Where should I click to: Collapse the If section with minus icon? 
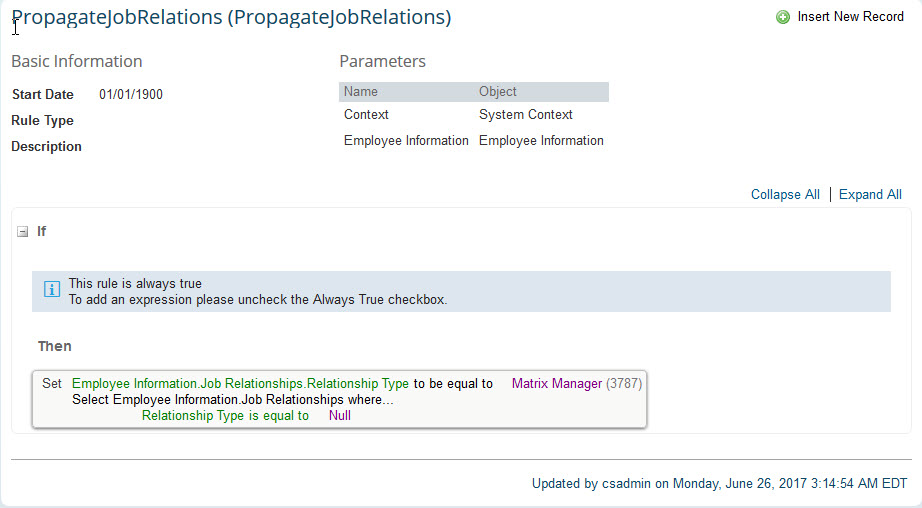click(22, 232)
